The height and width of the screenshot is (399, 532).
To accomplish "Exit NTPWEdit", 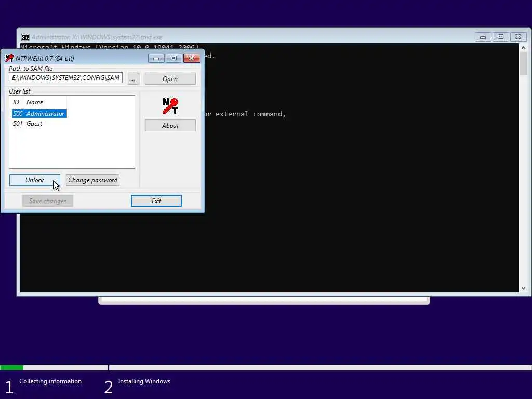I will (x=156, y=201).
